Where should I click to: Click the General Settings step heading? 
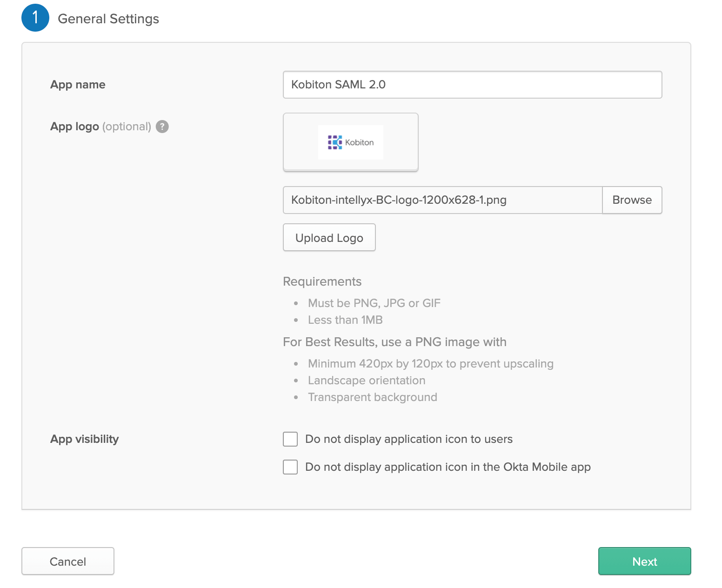tap(108, 19)
